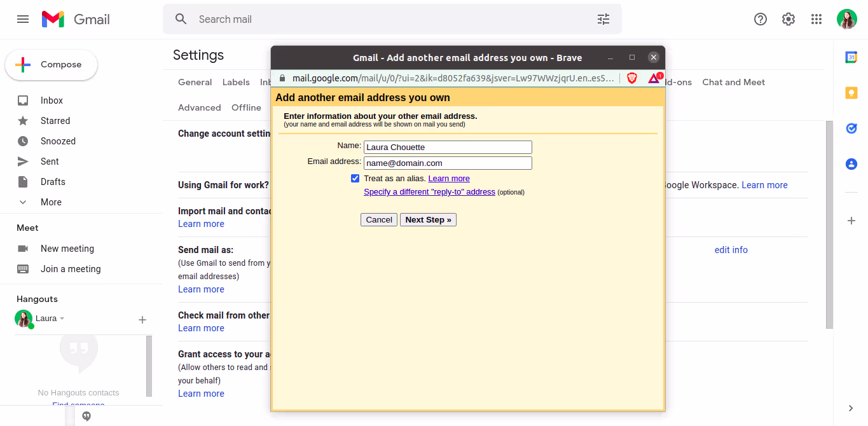Open the Drafts folder label

point(53,182)
